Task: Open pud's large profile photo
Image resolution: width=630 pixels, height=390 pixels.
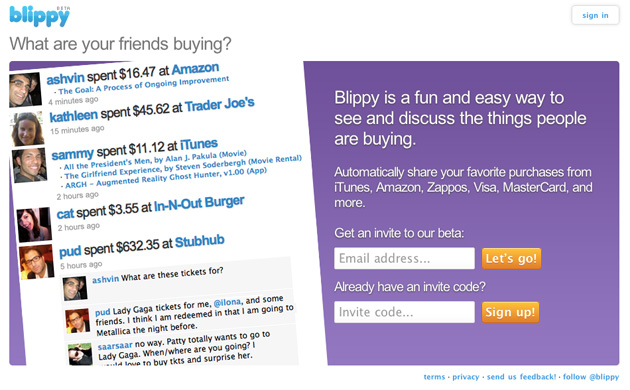Action: pyautogui.click(x=36, y=262)
